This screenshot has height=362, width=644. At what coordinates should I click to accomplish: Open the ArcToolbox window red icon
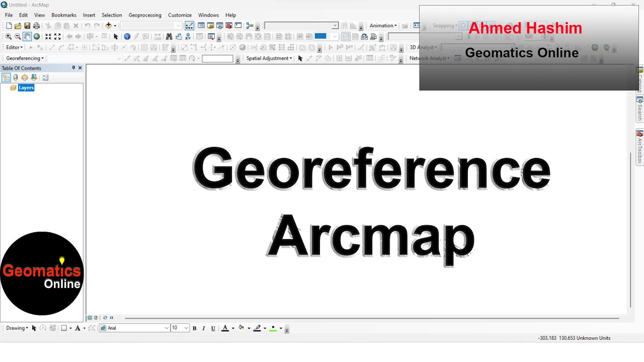(x=229, y=26)
